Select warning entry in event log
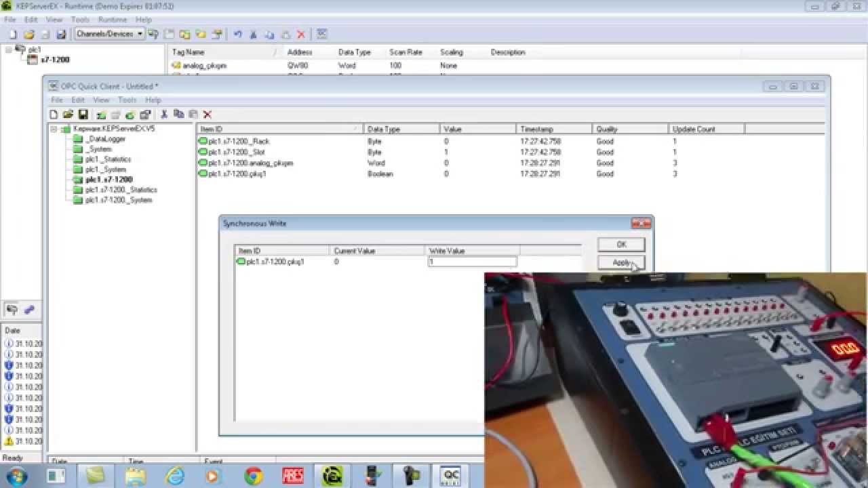The width and height of the screenshot is (868, 488). point(23,441)
